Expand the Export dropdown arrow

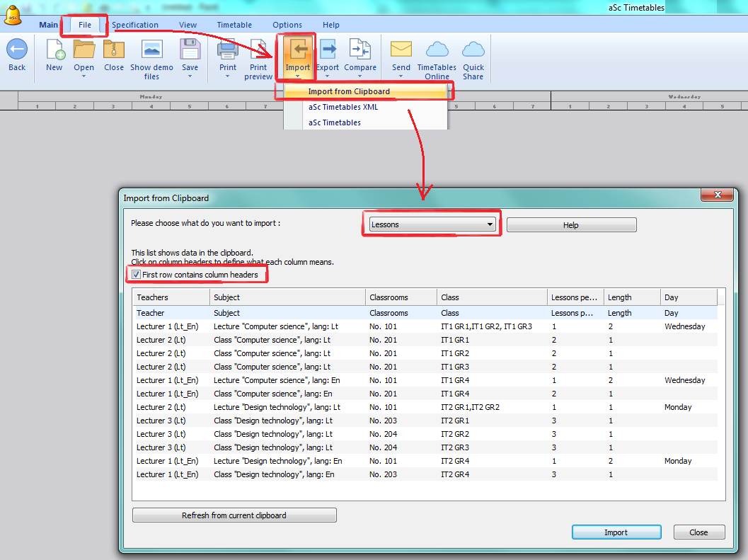[327, 76]
